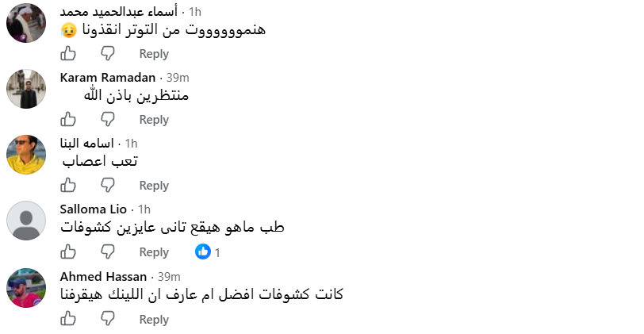Dislike the comment by اسامه البنا
This screenshot has height=334, width=644.
coord(108,185)
